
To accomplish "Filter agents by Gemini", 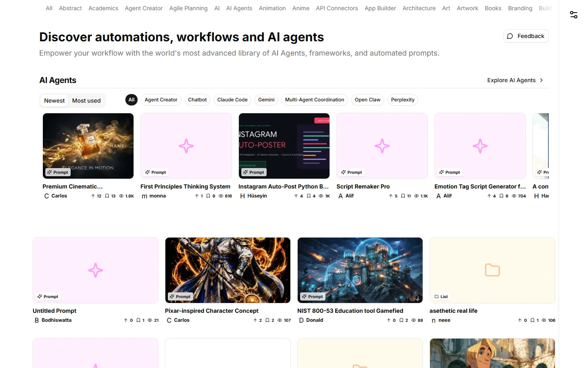I will 266,100.
